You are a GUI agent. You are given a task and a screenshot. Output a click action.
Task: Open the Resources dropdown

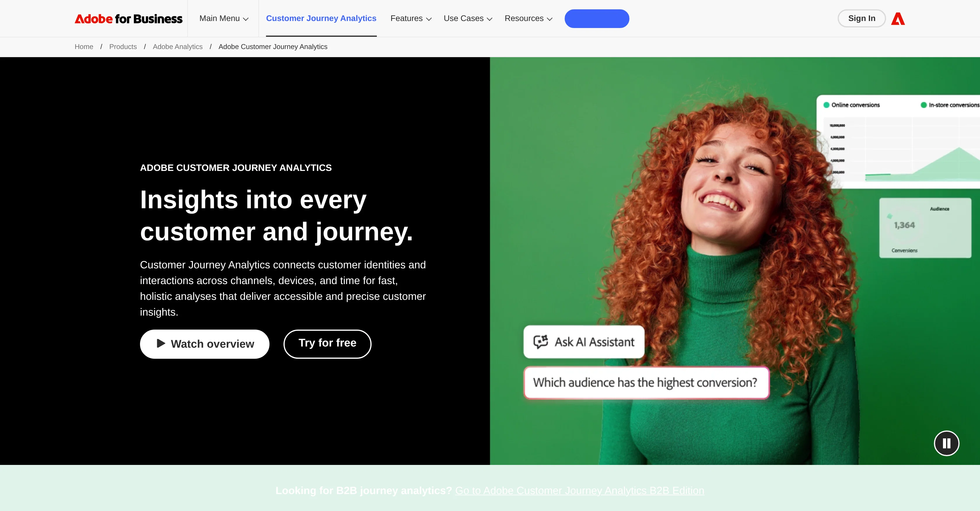point(528,18)
